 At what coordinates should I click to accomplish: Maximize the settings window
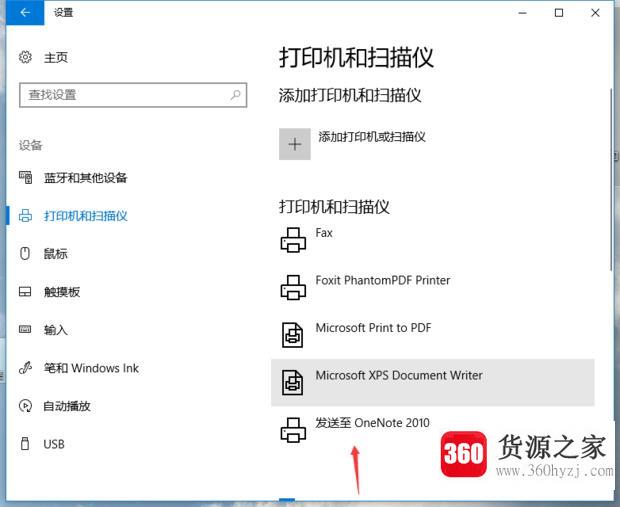[559, 13]
